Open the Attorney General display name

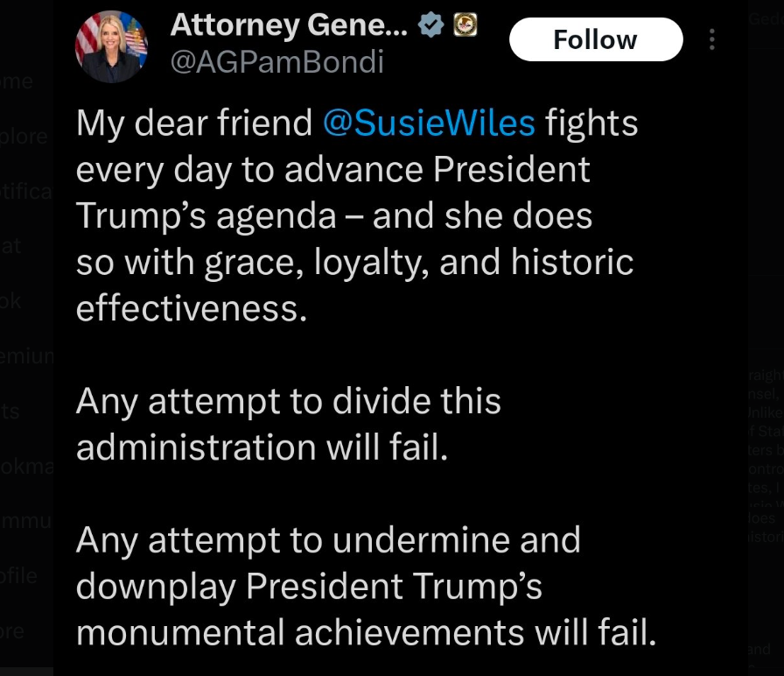(289, 26)
